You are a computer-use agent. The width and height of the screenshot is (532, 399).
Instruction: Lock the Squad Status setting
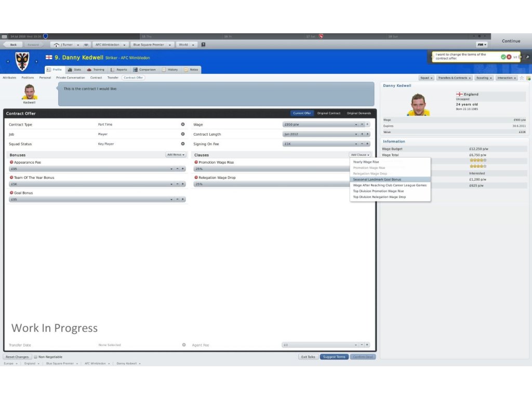coord(183,144)
